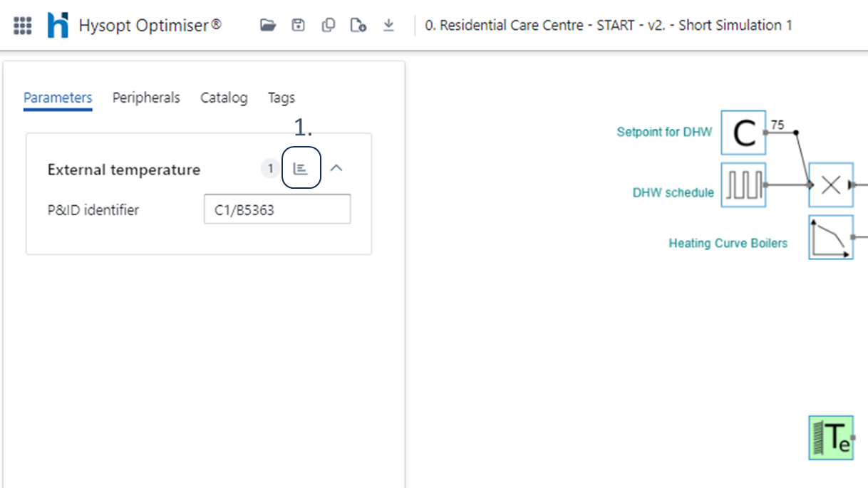Select the Setpoint for DHW constant block
868x488 pixels.
pos(743,133)
